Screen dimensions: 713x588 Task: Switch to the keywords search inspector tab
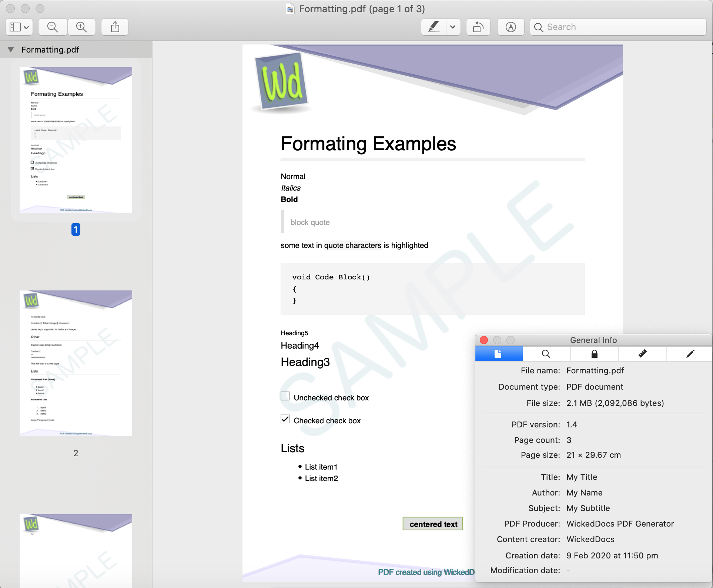546,354
